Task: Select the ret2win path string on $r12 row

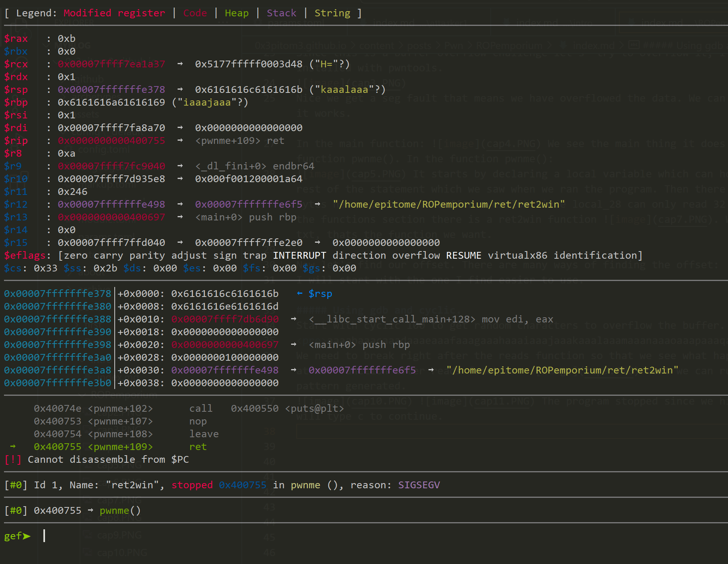Action: pyautogui.click(x=449, y=204)
